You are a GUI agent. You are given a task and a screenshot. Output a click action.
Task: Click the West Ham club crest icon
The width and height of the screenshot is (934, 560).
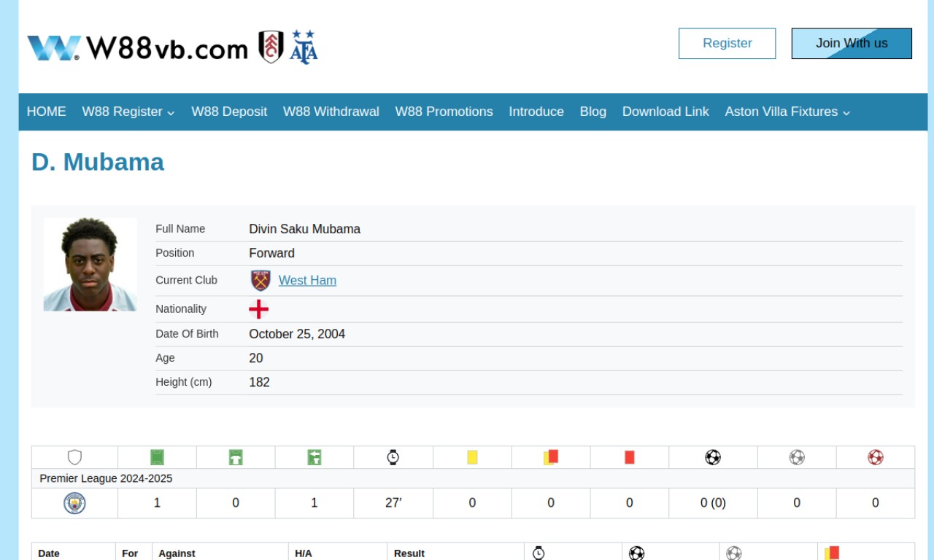[260, 281]
